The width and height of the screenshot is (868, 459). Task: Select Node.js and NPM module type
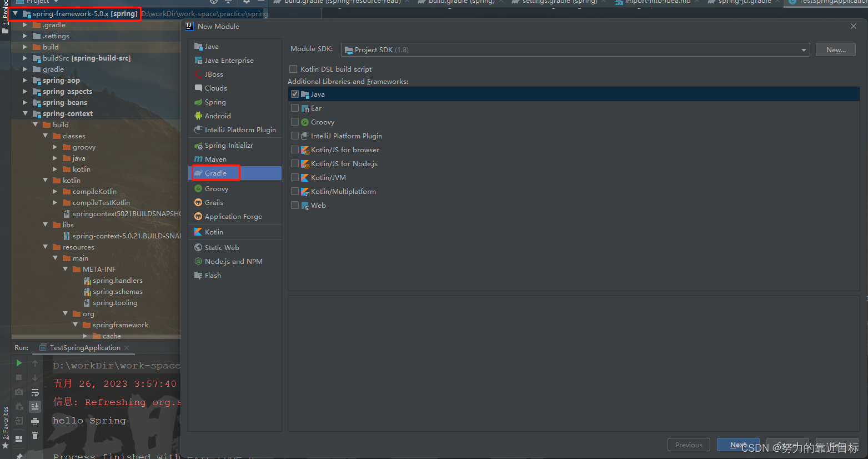click(x=235, y=262)
